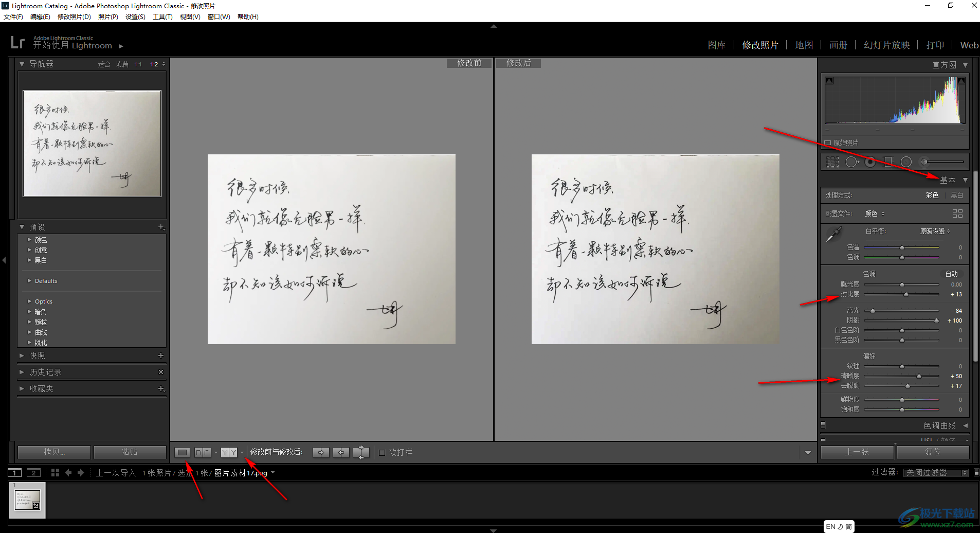Click the 拷贝... copy settings button
980x533 pixels.
54,452
